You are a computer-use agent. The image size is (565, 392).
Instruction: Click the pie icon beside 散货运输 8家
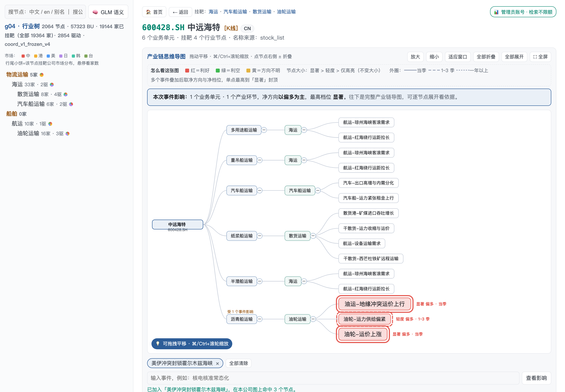[x=65, y=94]
